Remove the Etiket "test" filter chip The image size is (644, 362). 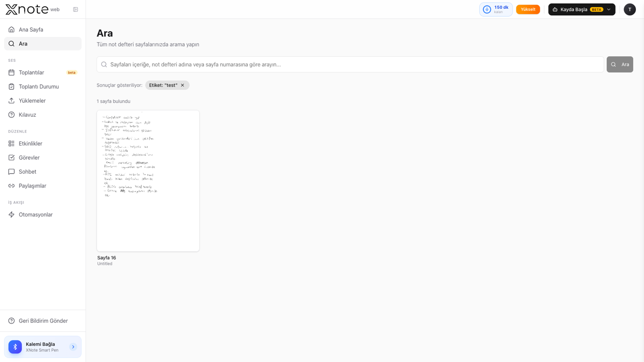point(183,85)
